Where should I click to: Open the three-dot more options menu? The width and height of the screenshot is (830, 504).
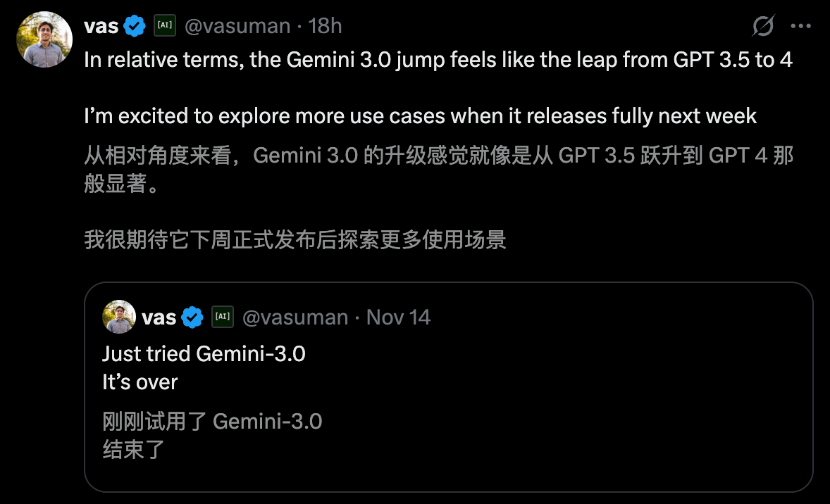coord(801,25)
